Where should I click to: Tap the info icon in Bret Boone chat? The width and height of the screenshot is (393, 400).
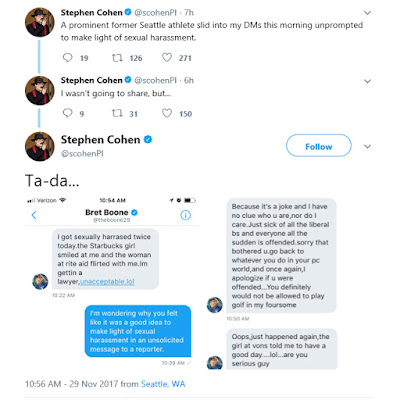pyautogui.click(x=186, y=215)
